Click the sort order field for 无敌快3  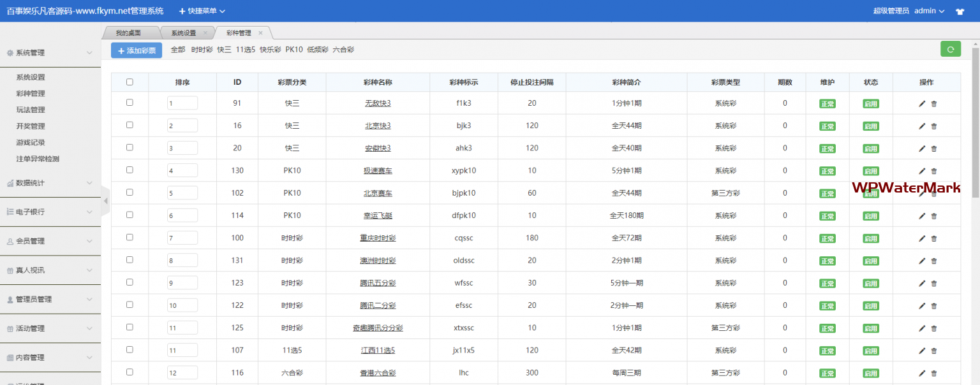(x=182, y=103)
